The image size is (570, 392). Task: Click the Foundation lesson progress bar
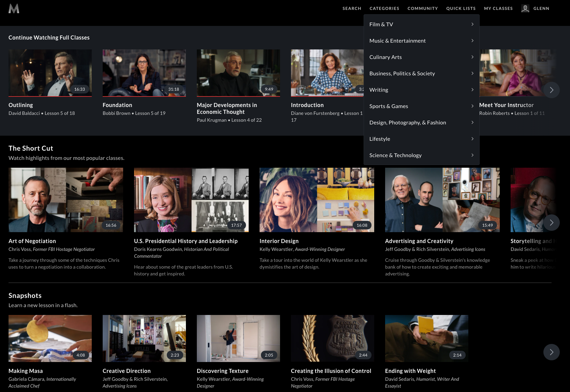[144, 96]
